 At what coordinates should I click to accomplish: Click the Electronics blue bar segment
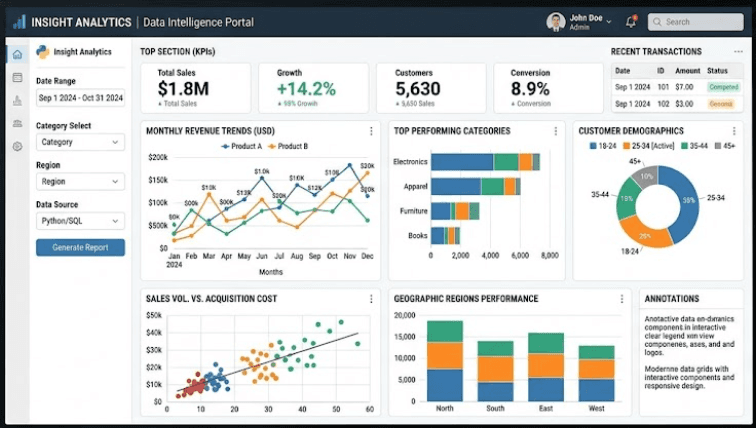coord(462,162)
